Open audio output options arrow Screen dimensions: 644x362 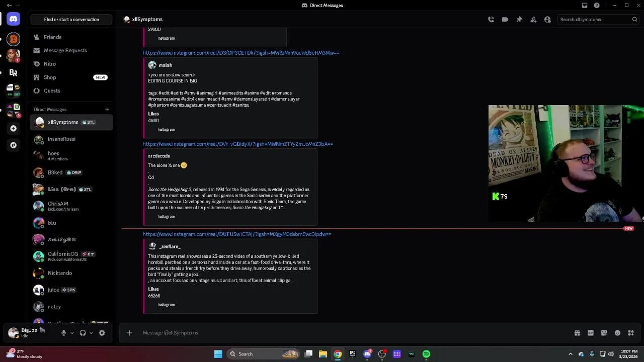click(91, 332)
